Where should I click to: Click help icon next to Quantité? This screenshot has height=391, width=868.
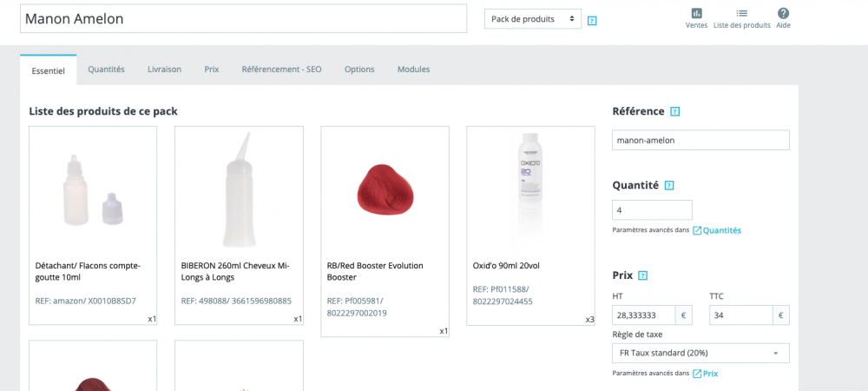pos(669,185)
